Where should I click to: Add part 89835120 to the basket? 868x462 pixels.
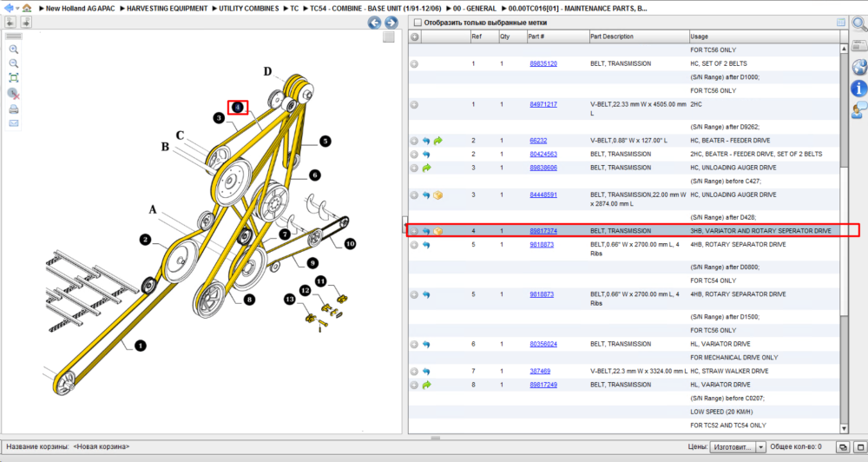[x=414, y=64]
